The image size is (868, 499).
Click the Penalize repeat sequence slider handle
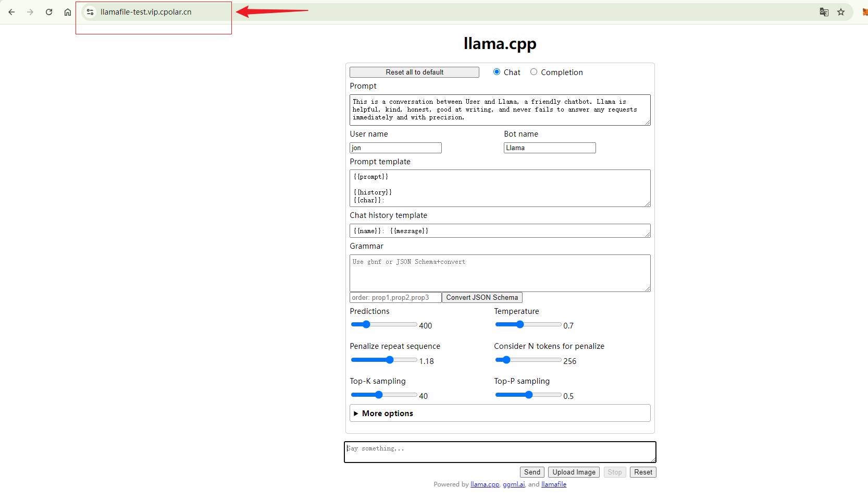coord(390,360)
